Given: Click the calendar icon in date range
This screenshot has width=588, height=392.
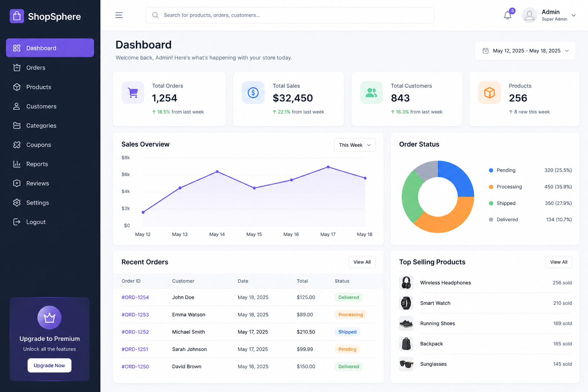Looking at the screenshot, I should 485,51.
